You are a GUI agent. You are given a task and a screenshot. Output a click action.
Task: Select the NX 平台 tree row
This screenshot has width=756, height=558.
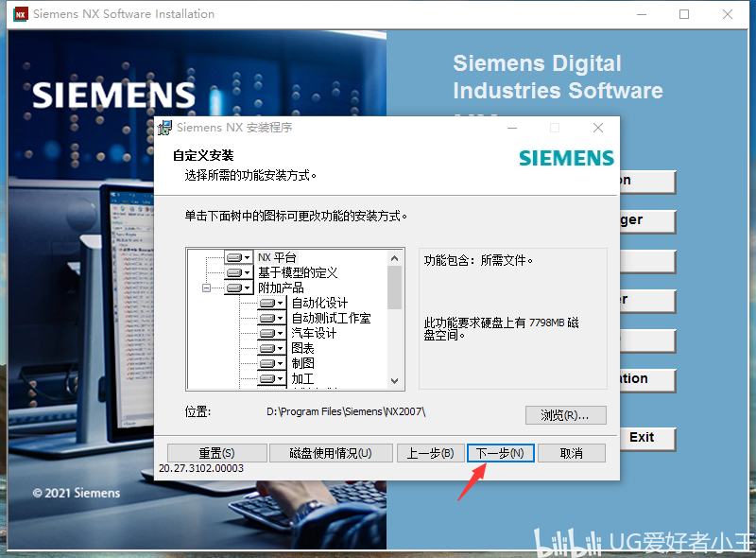[277, 257]
